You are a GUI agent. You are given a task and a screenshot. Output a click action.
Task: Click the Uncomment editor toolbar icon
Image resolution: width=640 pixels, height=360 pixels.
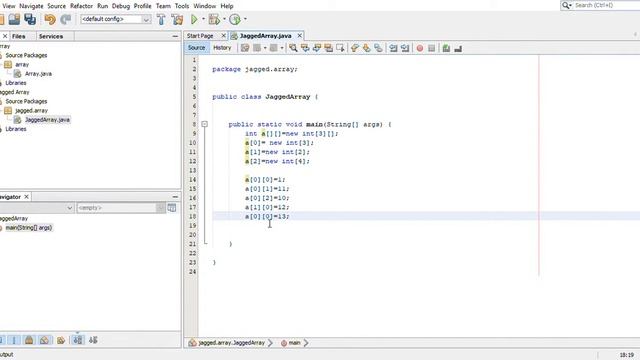point(458,48)
